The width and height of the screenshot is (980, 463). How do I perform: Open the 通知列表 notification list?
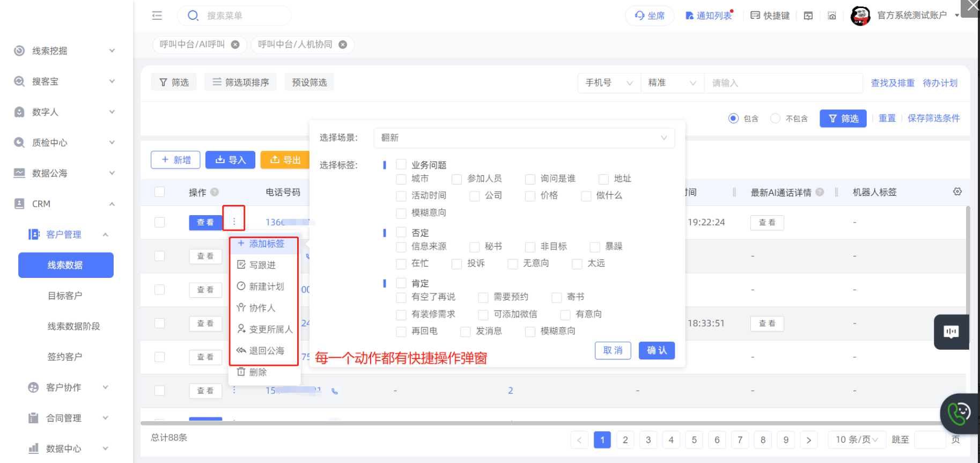709,16
